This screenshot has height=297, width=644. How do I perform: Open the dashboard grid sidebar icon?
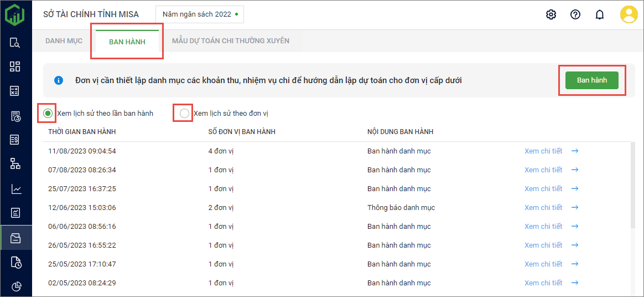tap(15, 66)
